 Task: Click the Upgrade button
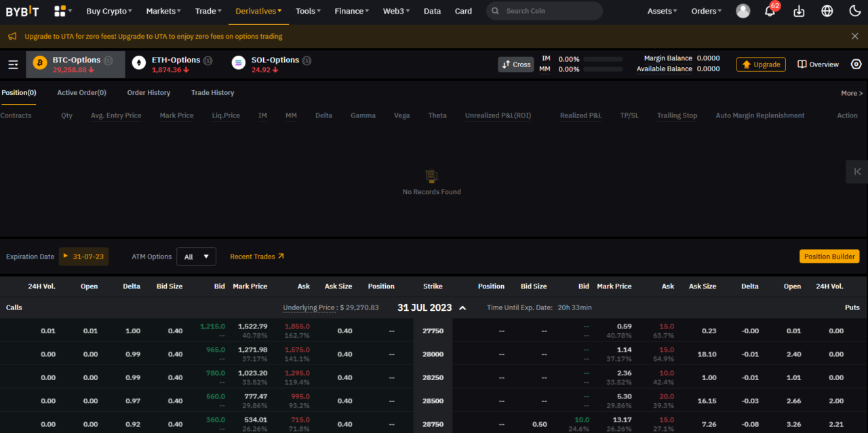[x=761, y=64]
